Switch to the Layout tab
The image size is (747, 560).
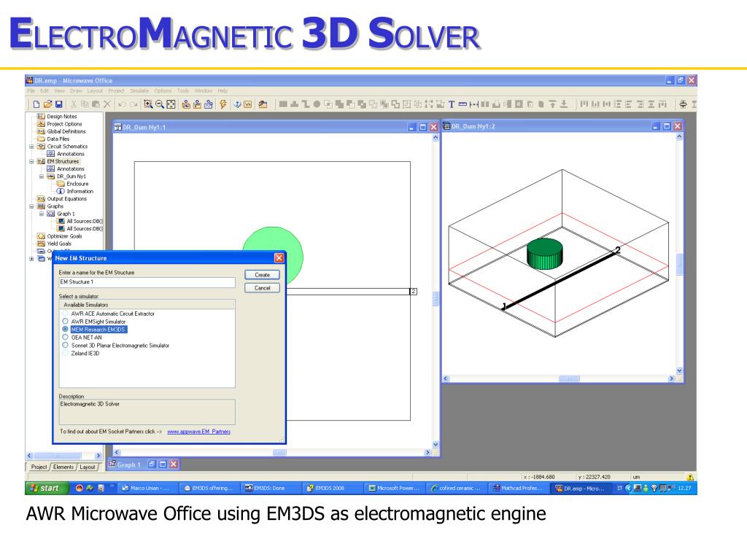coord(88,467)
